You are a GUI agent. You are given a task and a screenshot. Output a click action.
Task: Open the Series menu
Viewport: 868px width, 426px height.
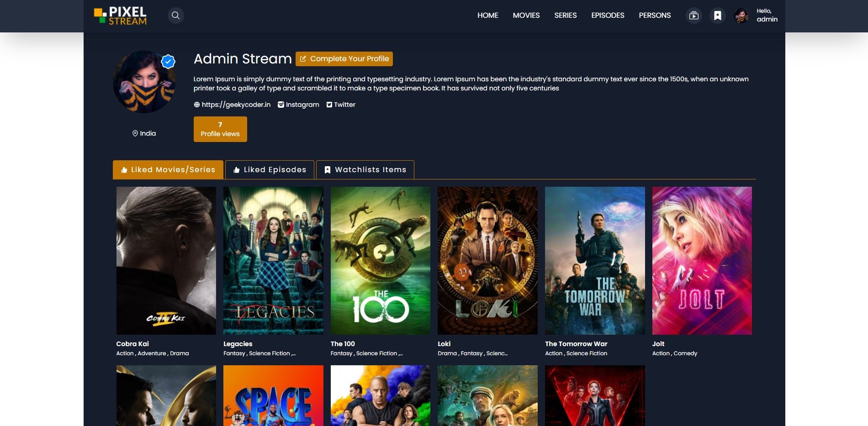(x=566, y=16)
